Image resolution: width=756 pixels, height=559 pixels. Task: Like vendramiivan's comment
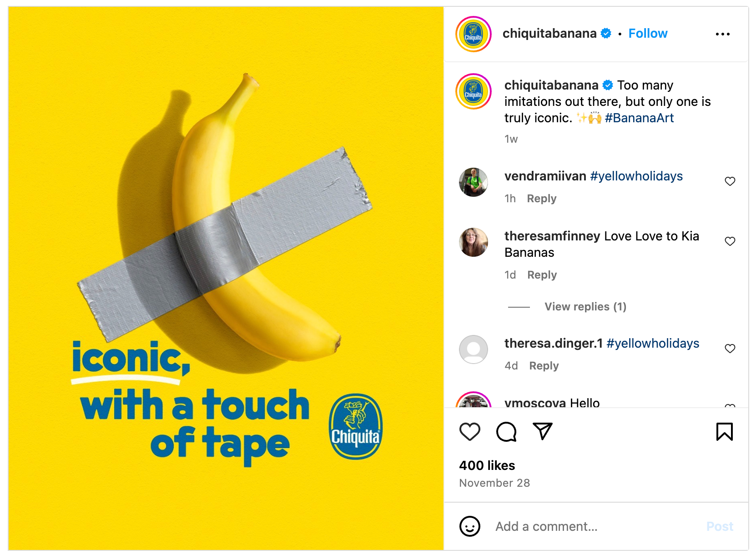(730, 181)
